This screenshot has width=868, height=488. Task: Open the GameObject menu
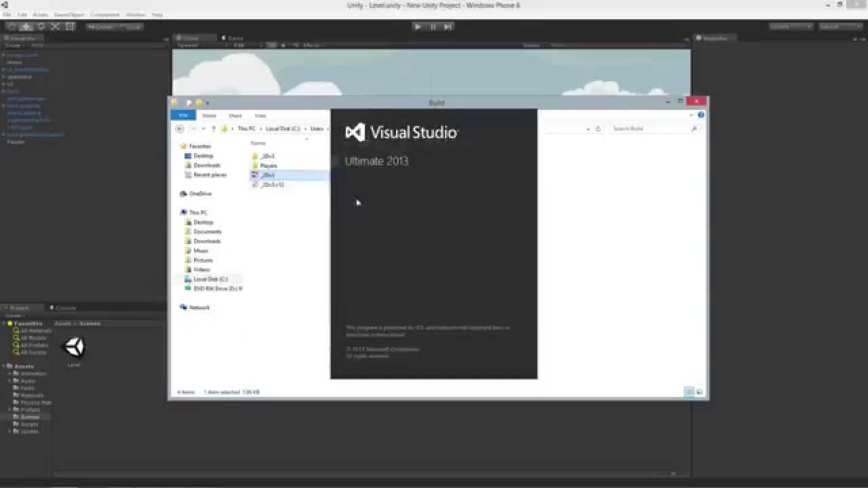point(68,14)
